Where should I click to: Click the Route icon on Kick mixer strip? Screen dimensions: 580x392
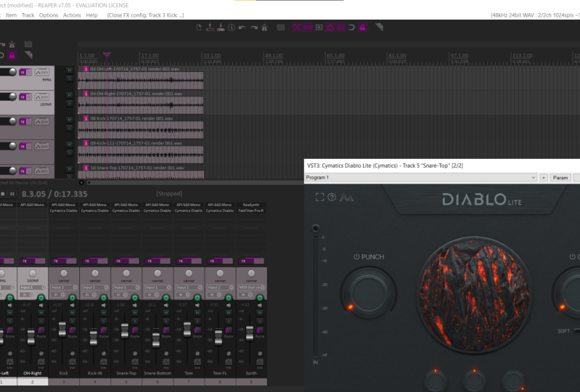(72, 330)
